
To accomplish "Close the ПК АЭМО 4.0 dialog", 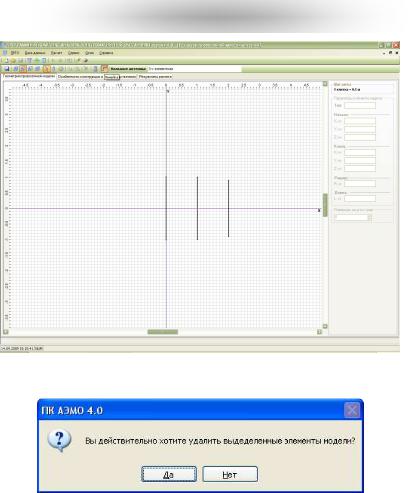I will click(x=352, y=410).
